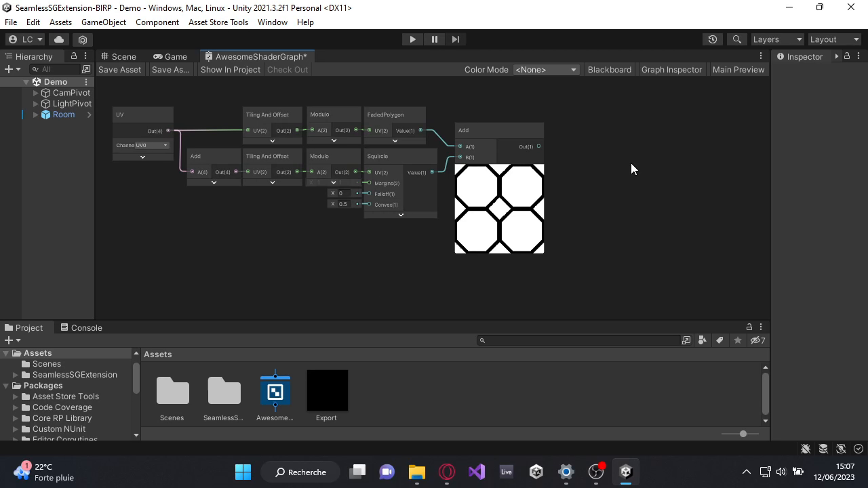Open the Undo History icon
Screen dimensions: 868x488
(x=712, y=39)
